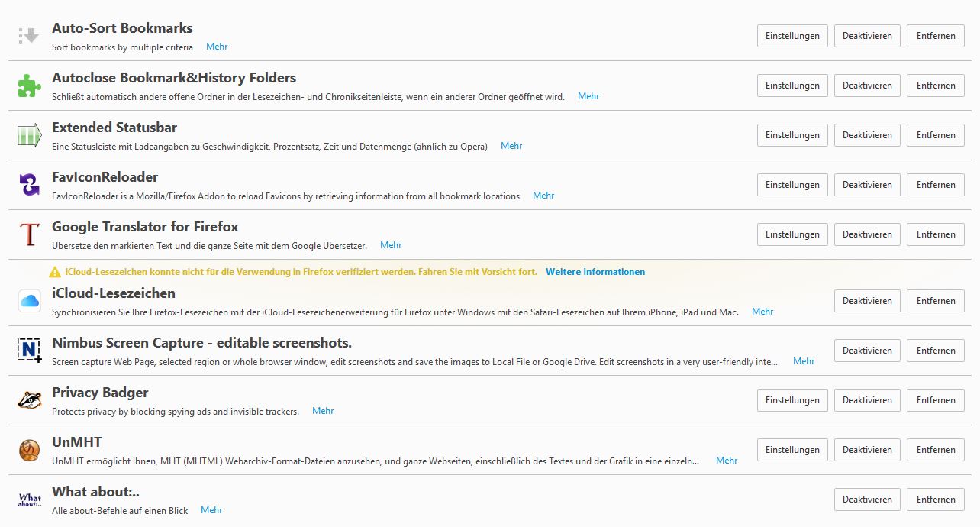The image size is (980, 527).
Task: Click the green puzzle piece extension icon
Action: coord(29,86)
